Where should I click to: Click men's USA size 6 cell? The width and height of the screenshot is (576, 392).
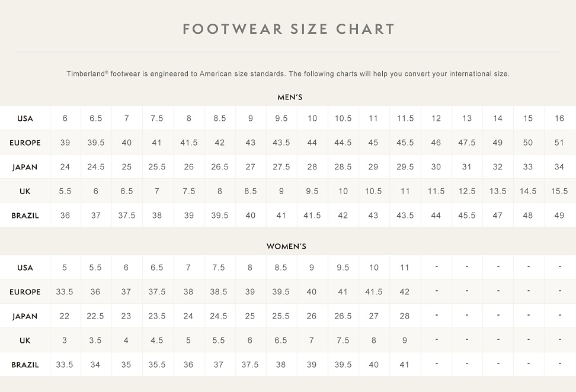point(65,118)
